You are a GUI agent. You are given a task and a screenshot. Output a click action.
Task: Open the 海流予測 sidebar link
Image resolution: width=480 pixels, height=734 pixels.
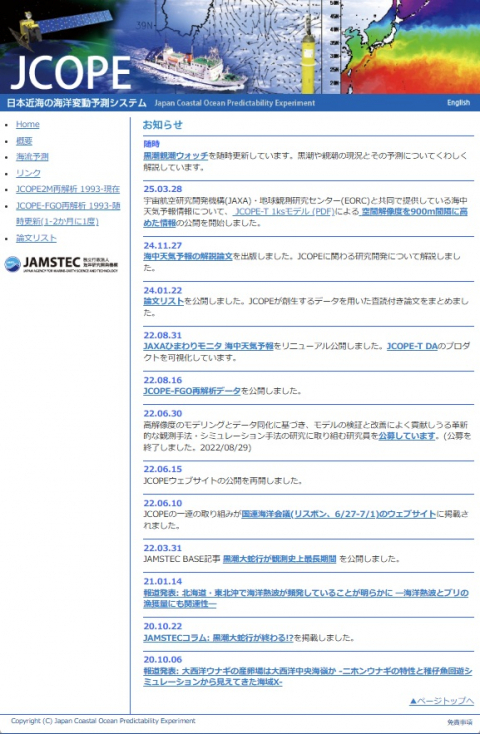[x=32, y=157]
